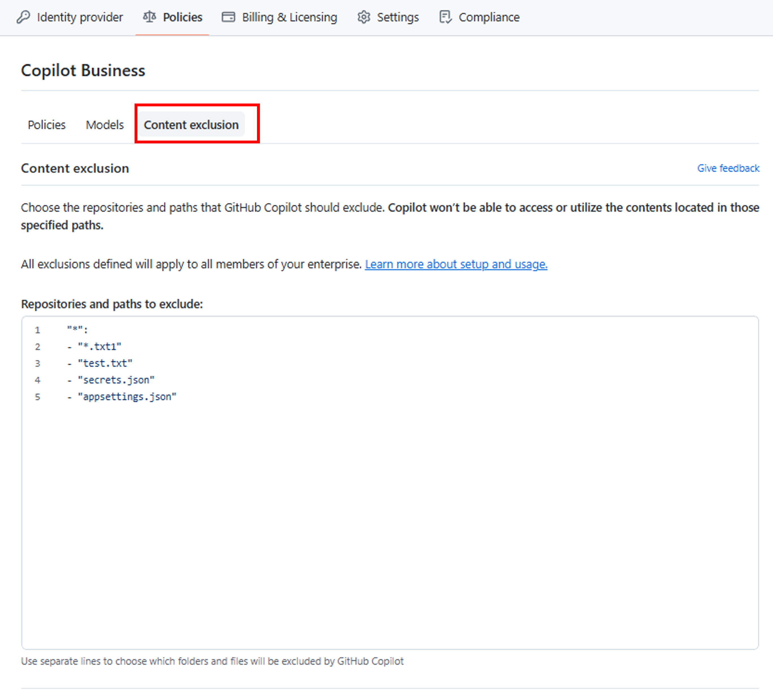Open the Policies tab in top navigation
Viewport: 773px width, 700px height.
click(x=172, y=17)
